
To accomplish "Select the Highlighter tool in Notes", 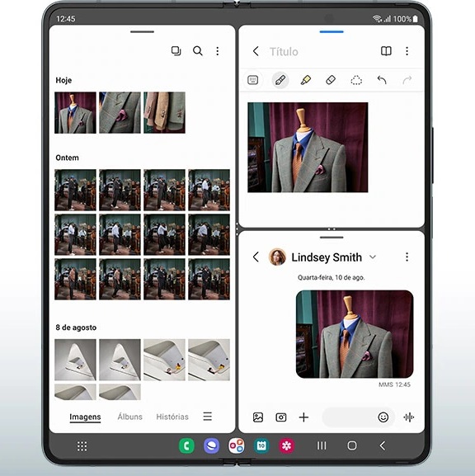I will (x=306, y=80).
